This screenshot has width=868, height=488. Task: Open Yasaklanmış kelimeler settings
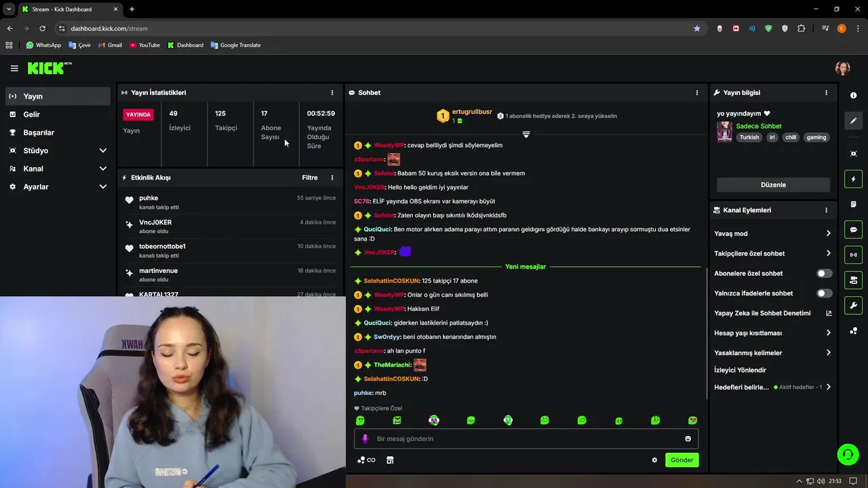point(772,352)
